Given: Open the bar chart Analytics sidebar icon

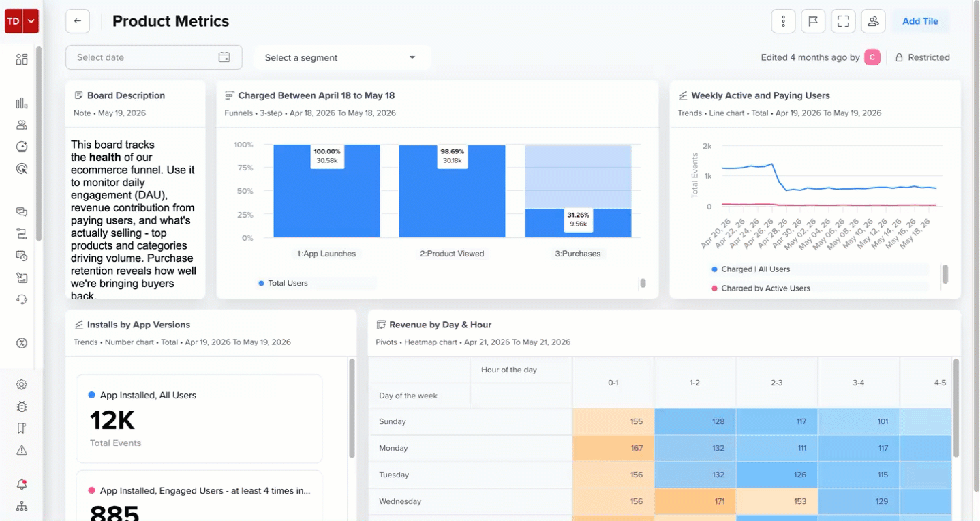Looking at the screenshot, I should point(22,103).
